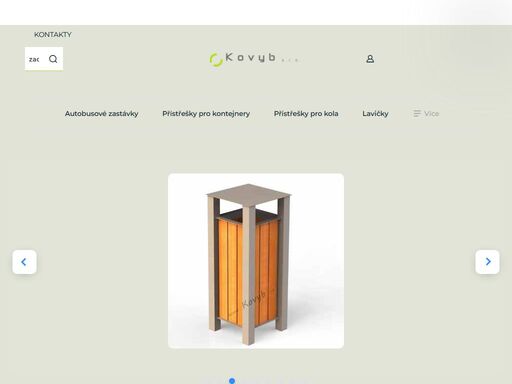
Task: Focus the search text field
Action: (34, 59)
